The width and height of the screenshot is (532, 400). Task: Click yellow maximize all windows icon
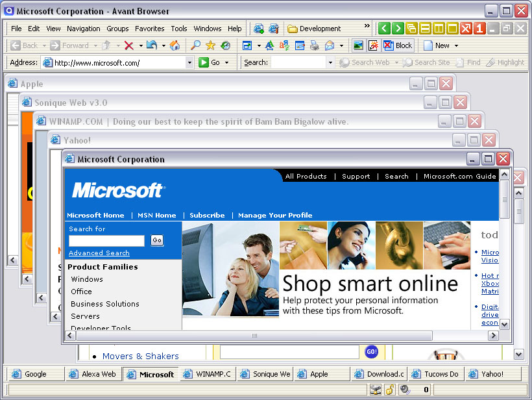452,28
